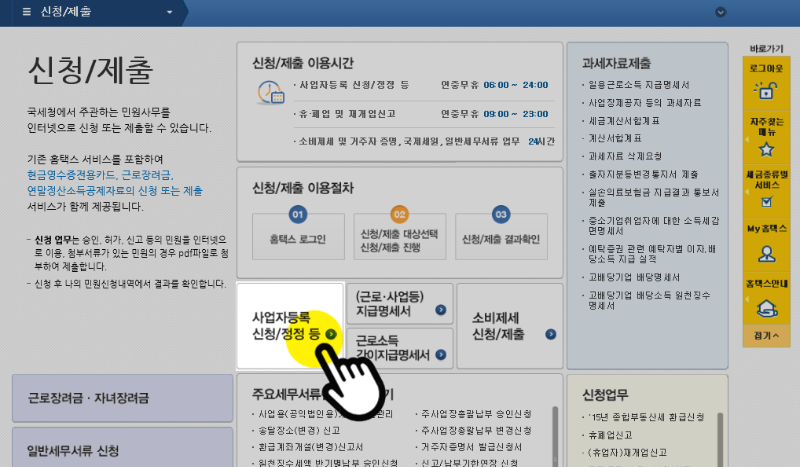Open 환급계좌개설(변경)신고서 link
This screenshot has width=800, height=467.
310,447
